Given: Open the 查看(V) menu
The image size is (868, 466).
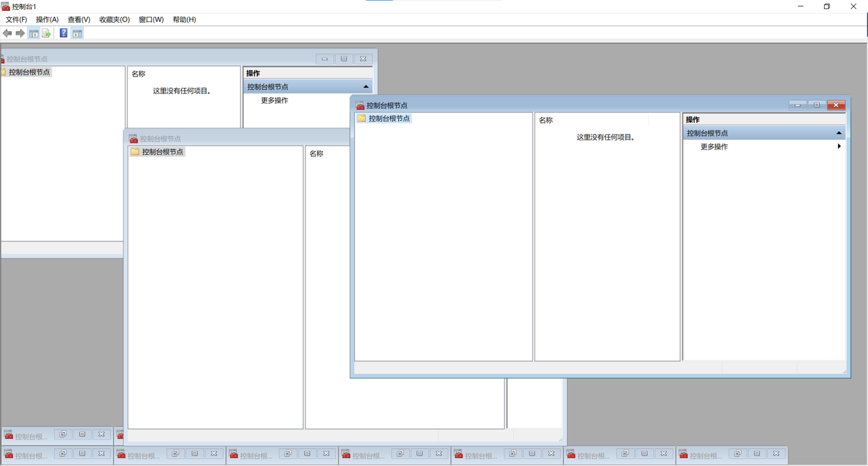Looking at the screenshot, I should 78,19.
